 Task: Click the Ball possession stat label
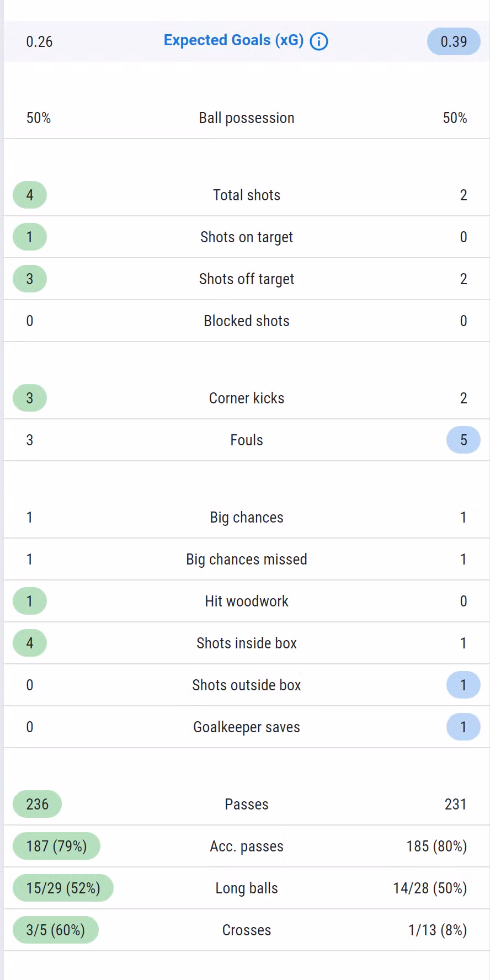coord(246,118)
